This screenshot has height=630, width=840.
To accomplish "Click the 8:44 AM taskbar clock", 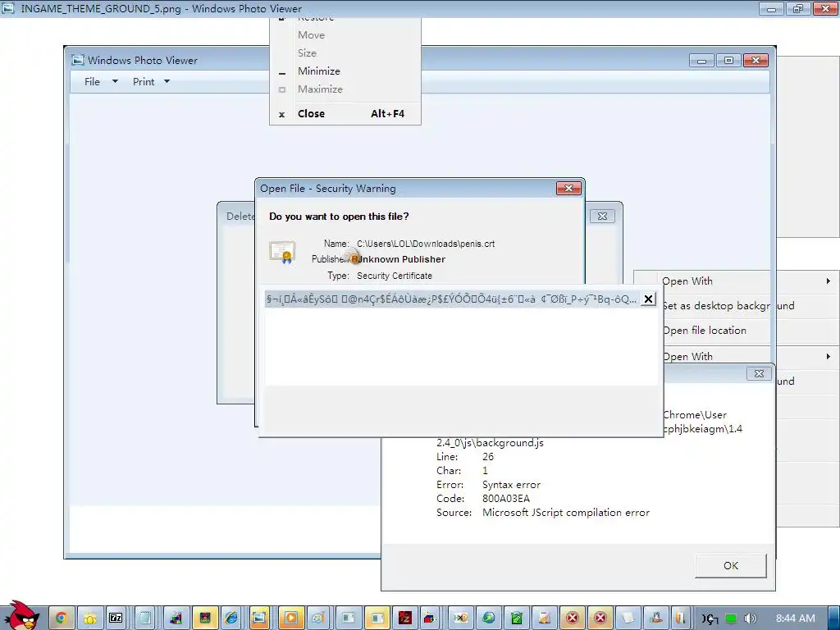I will (x=796, y=619).
